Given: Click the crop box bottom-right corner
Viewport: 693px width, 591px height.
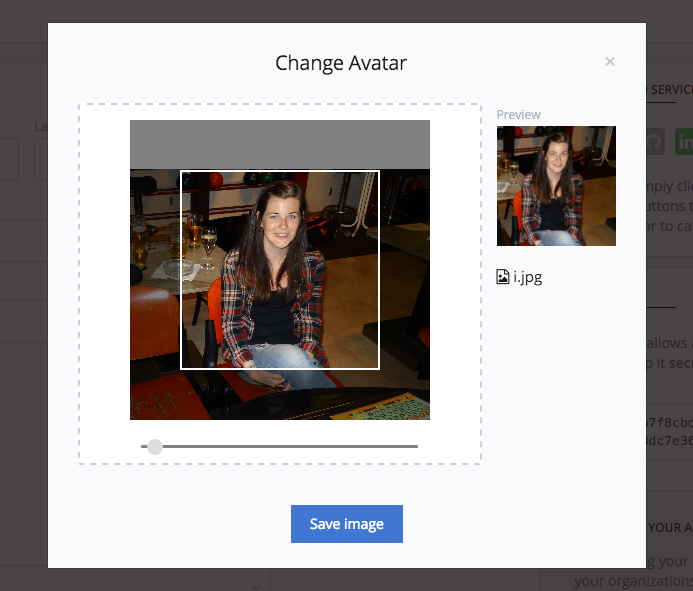Looking at the screenshot, I should click(x=379, y=369).
